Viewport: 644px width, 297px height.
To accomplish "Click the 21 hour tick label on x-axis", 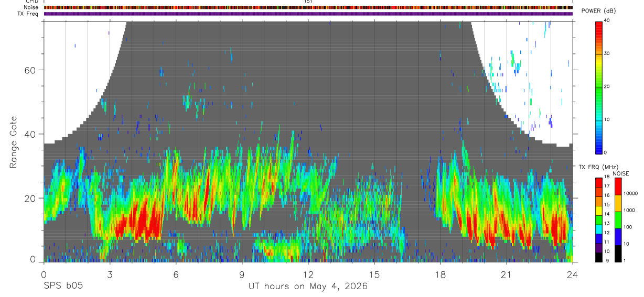I will [507, 274].
